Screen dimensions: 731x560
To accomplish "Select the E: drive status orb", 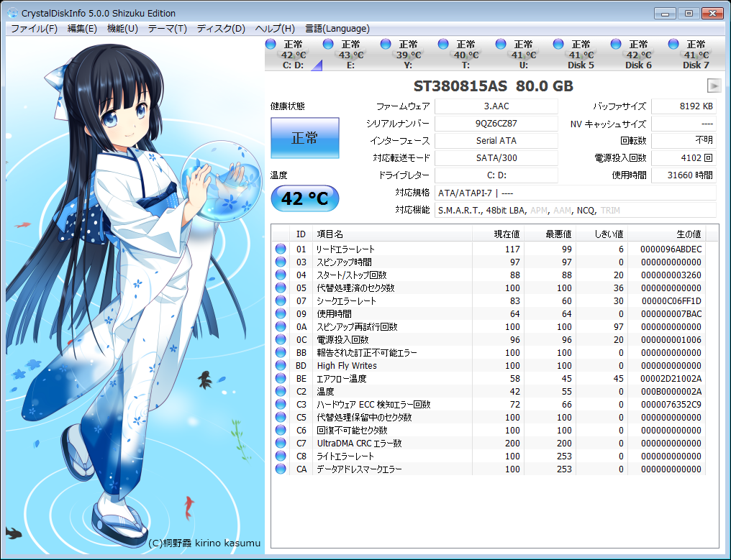I will [x=328, y=44].
